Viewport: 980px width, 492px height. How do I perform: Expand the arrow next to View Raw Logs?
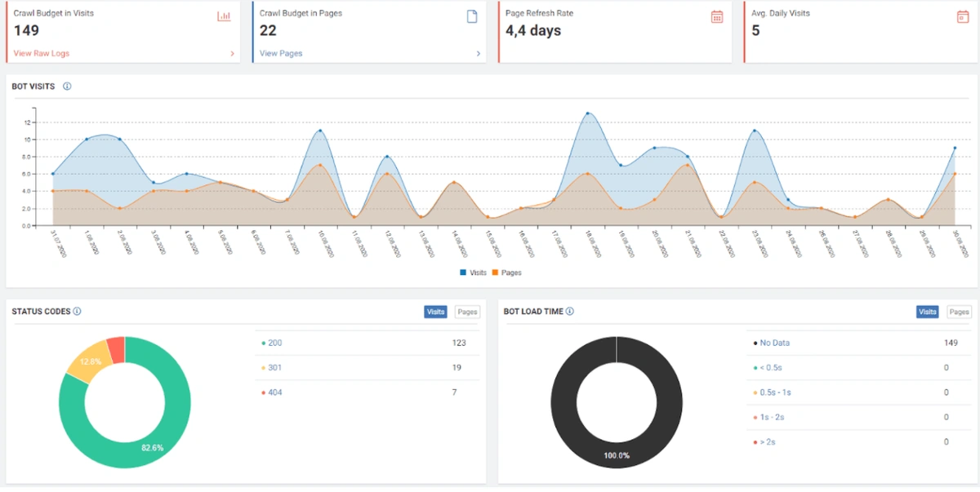[232, 54]
